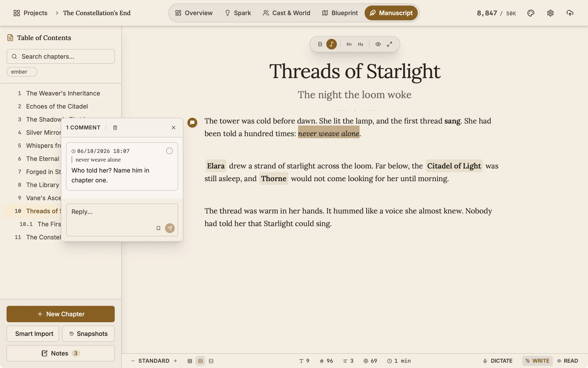This screenshot has width=588, height=368.
Task: Switch to WRITE mode
Action: coord(537,361)
